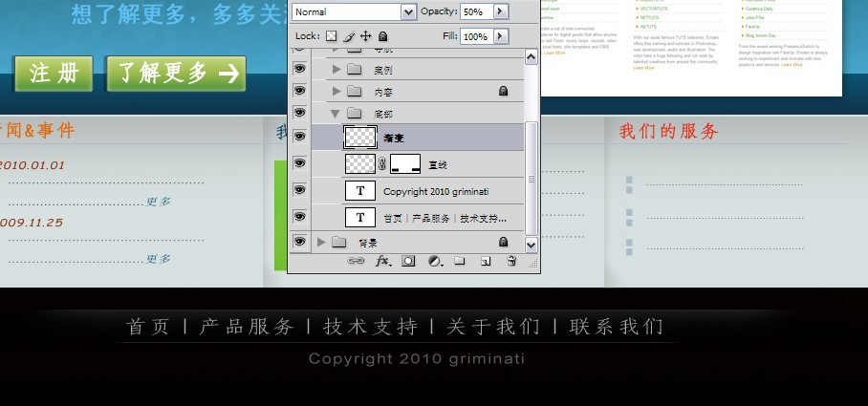Select the 直线 layer

(x=418, y=163)
